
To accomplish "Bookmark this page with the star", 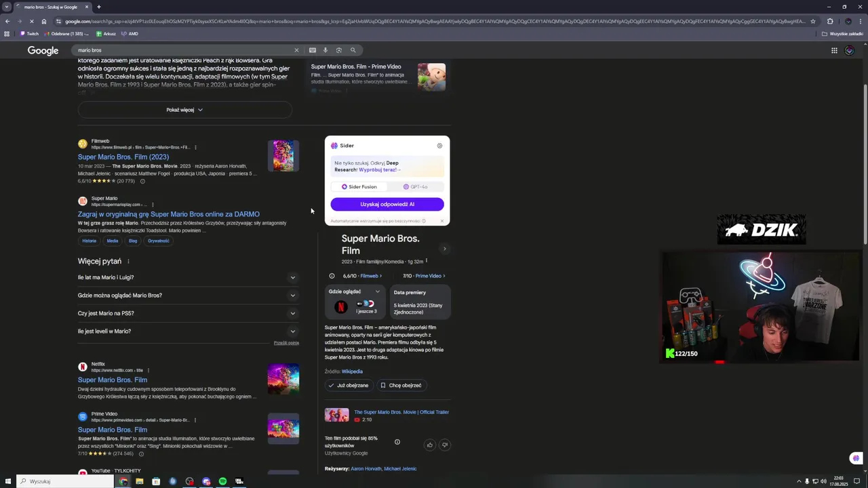I will (813, 21).
